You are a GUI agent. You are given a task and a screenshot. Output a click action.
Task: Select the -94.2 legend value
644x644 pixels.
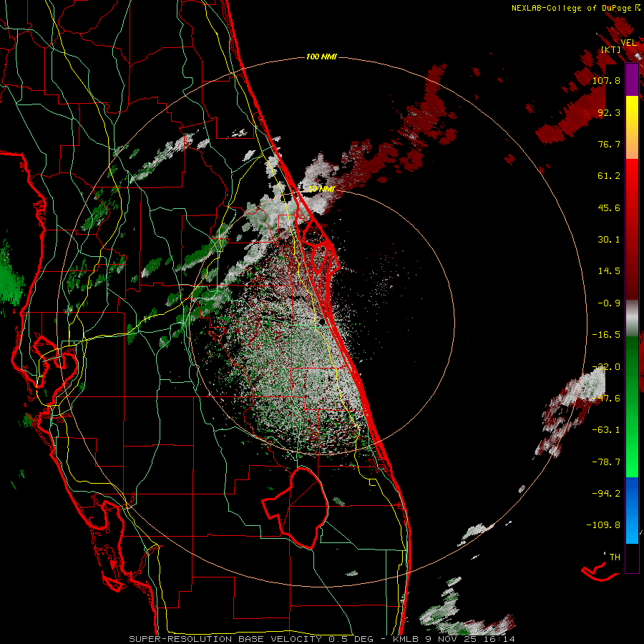coord(606,494)
